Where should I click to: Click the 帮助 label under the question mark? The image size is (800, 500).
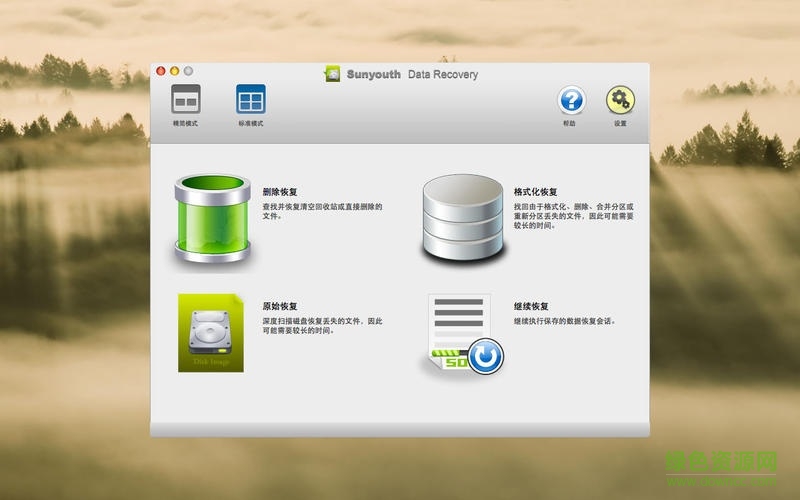569,123
